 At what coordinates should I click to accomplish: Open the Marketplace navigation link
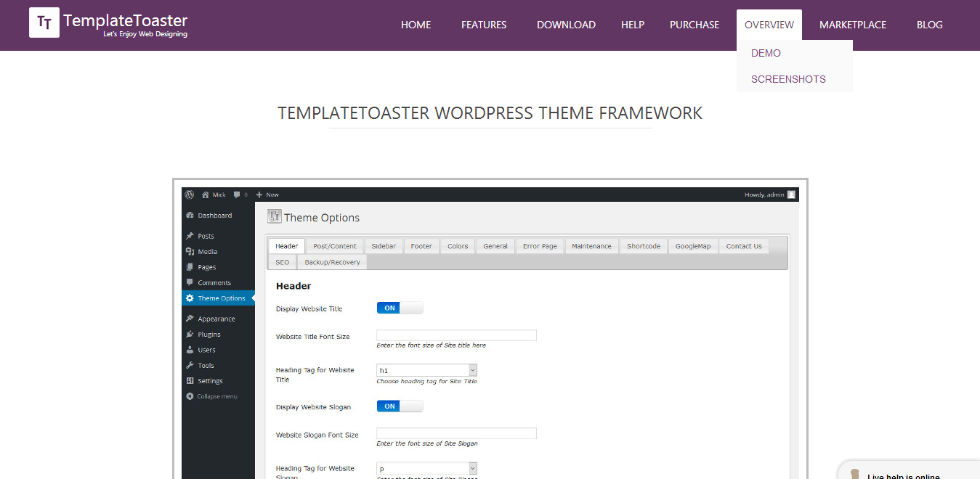[x=852, y=25]
